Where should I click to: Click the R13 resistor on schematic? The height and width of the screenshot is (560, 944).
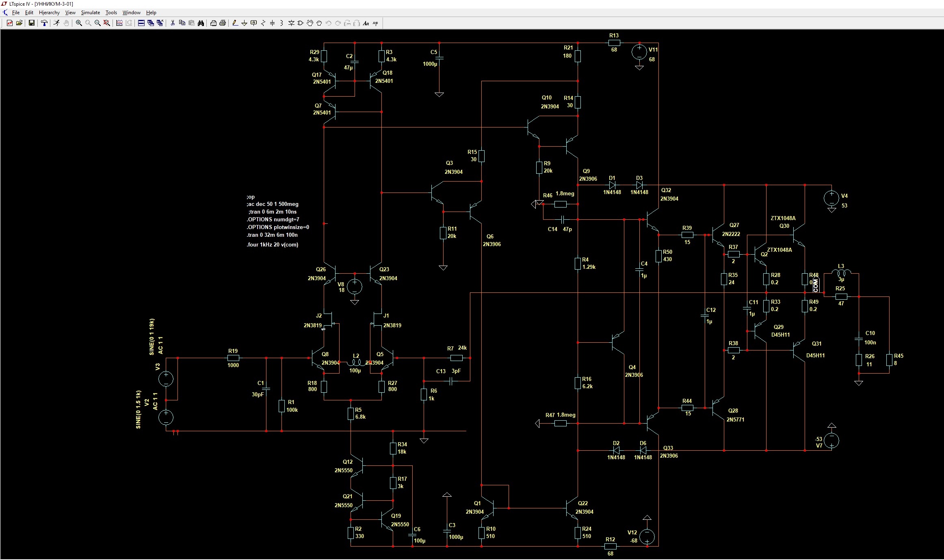[x=614, y=43]
